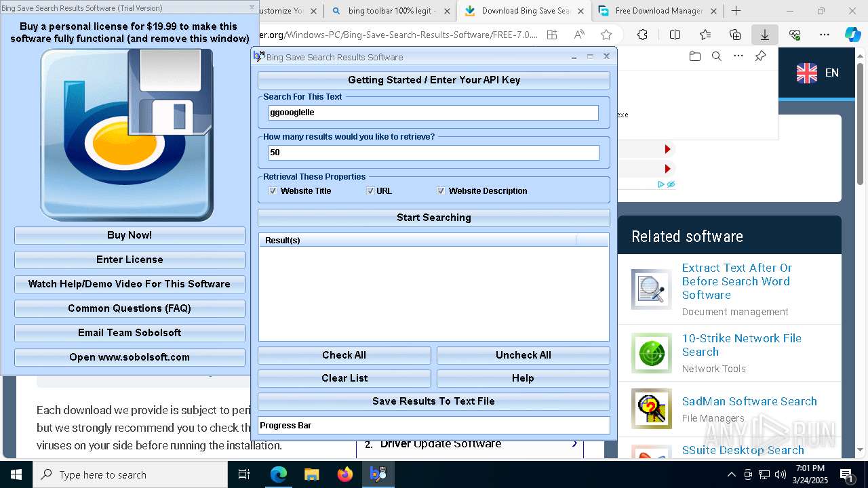Open more options in Downloads panel

tap(738, 56)
